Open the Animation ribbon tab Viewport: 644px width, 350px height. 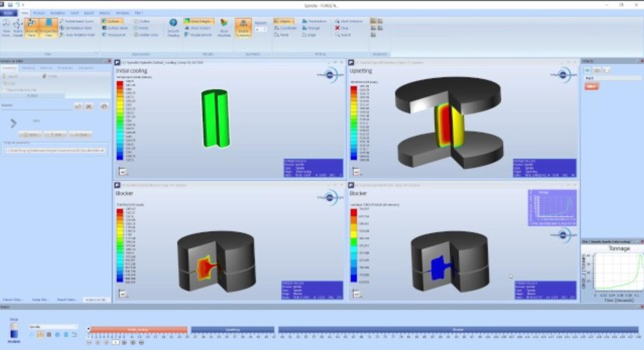coord(57,13)
